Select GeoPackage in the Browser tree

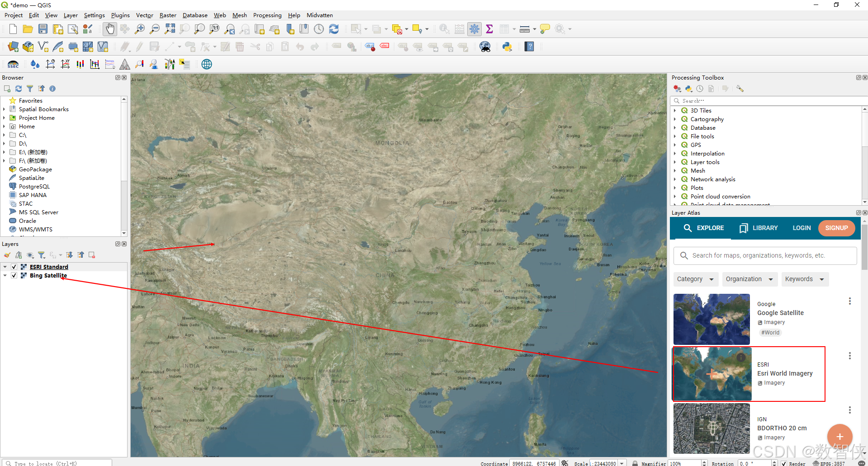point(35,169)
